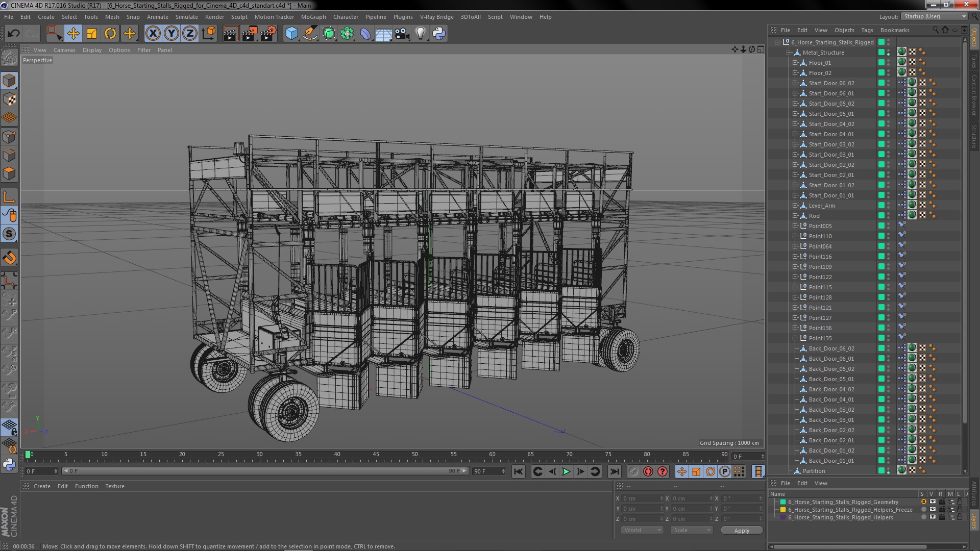The image size is (980, 551).
Task: Open viewport Cameras menu
Action: (64, 50)
